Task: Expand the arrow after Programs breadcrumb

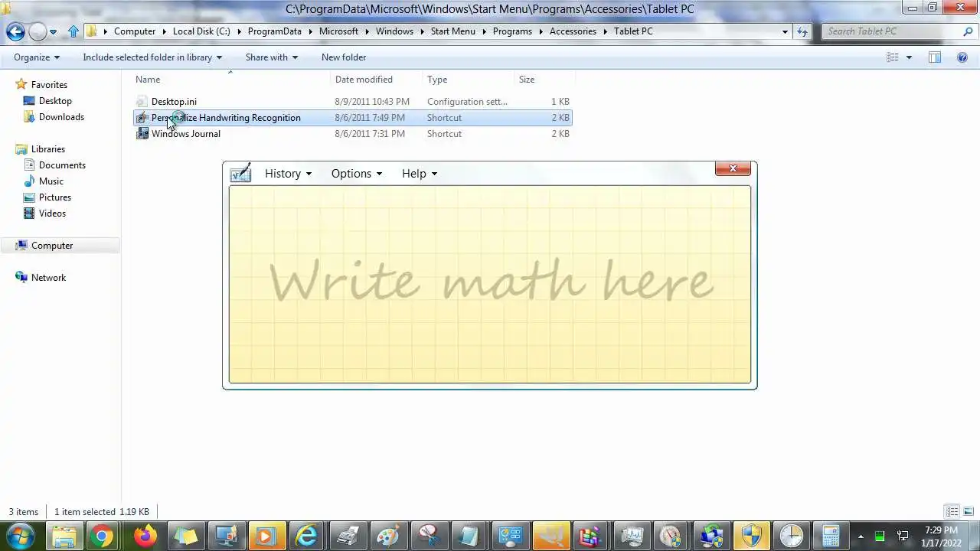Action: [541, 31]
